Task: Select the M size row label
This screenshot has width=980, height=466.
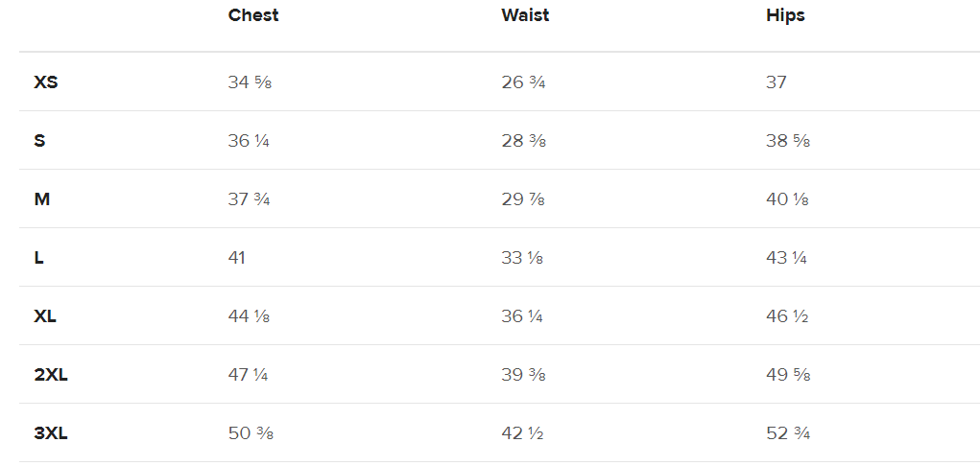Action: point(42,199)
